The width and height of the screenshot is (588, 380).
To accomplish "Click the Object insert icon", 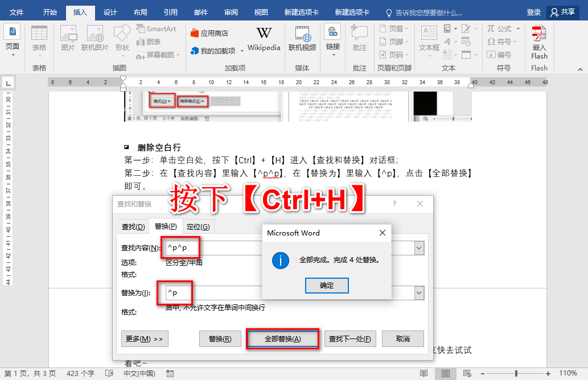I will (469, 55).
